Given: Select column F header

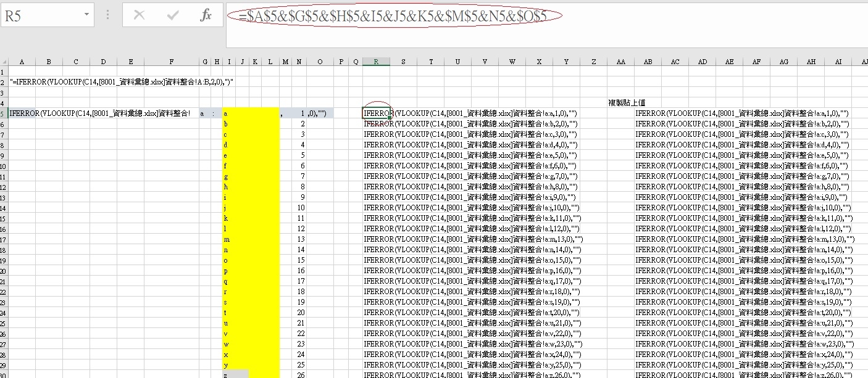Looking at the screenshot, I should tap(172, 61).
